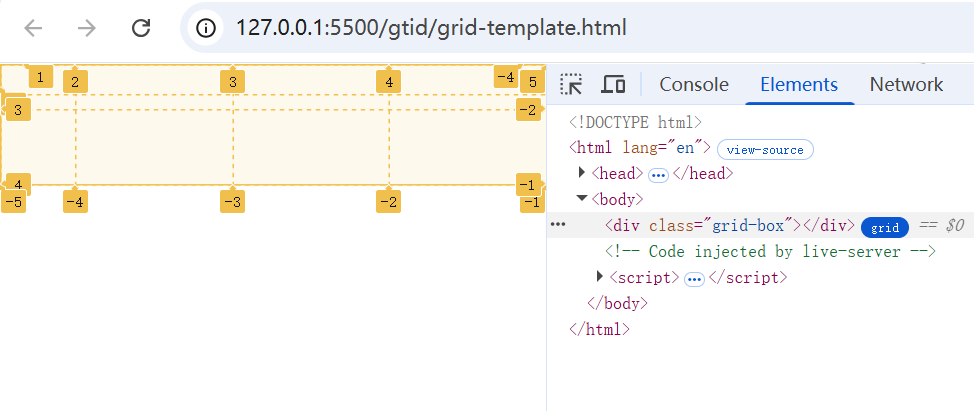View site information icon
974x411 pixels.
(206, 28)
